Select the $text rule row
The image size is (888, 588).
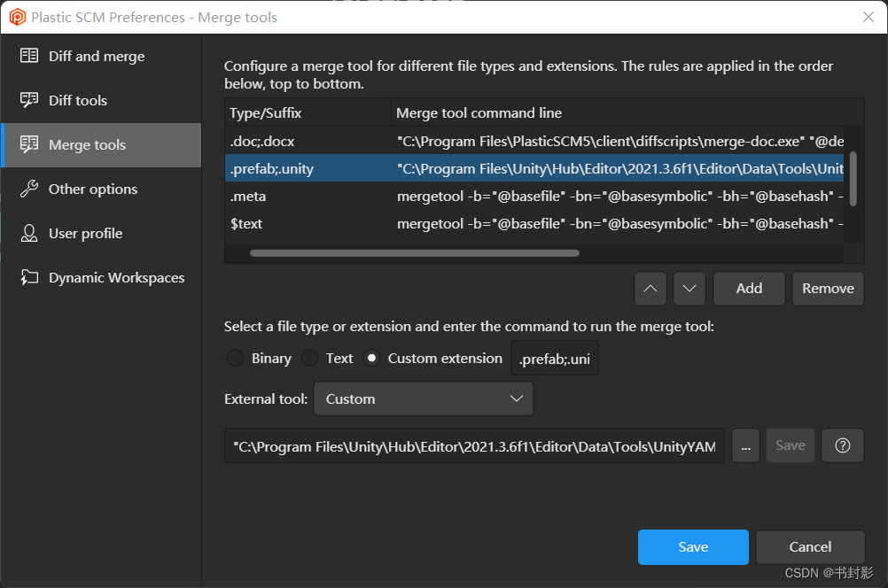pos(534,223)
